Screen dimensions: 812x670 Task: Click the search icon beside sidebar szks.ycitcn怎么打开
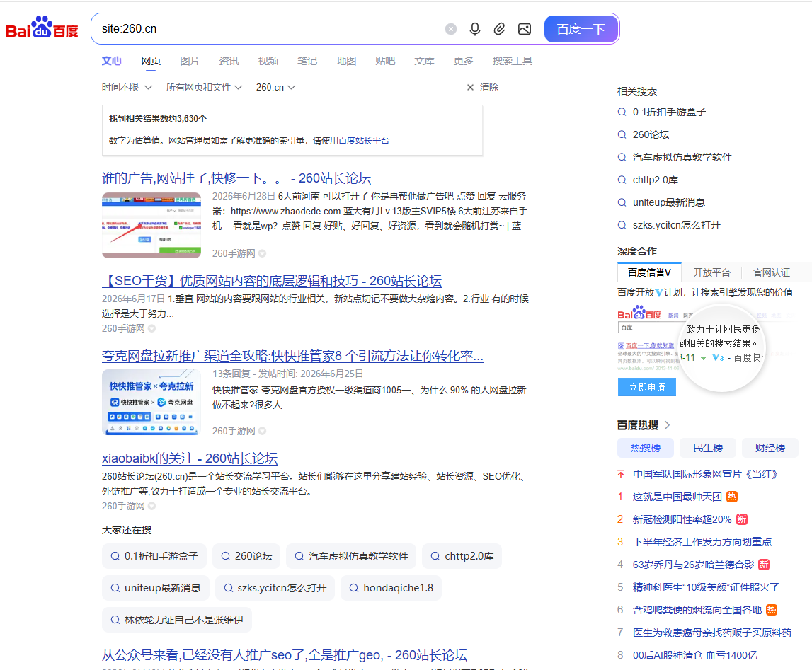[622, 225]
